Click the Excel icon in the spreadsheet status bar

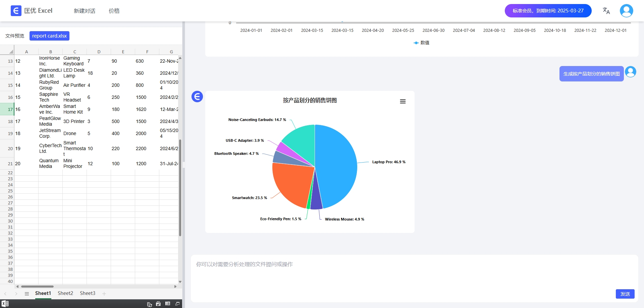5,304
